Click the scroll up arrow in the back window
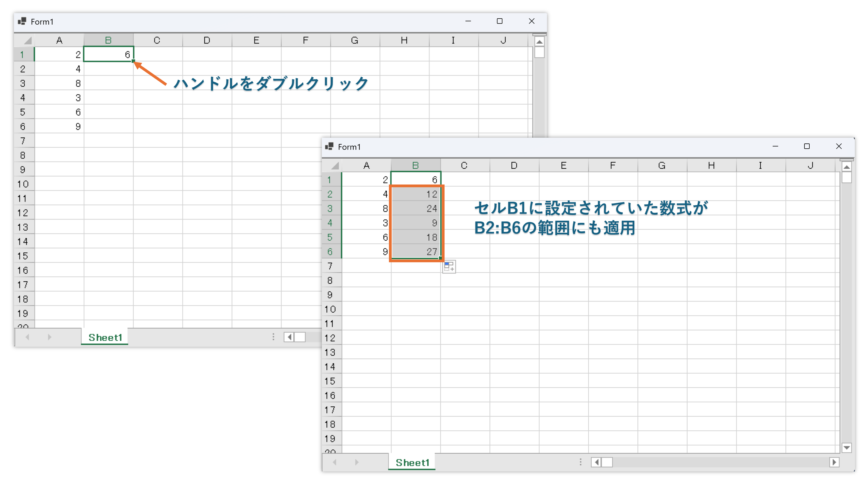Image resolution: width=868 pixels, height=484 pixels. pos(539,42)
